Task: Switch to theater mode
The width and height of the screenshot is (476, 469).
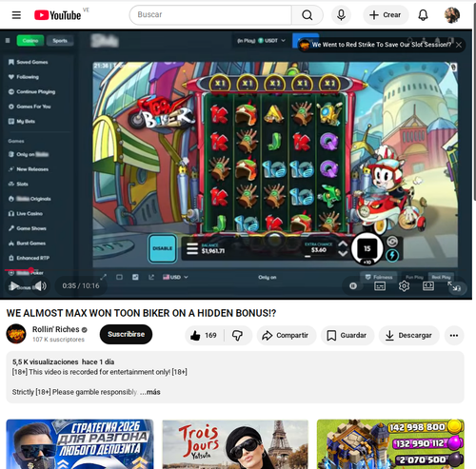Action: (428, 286)
